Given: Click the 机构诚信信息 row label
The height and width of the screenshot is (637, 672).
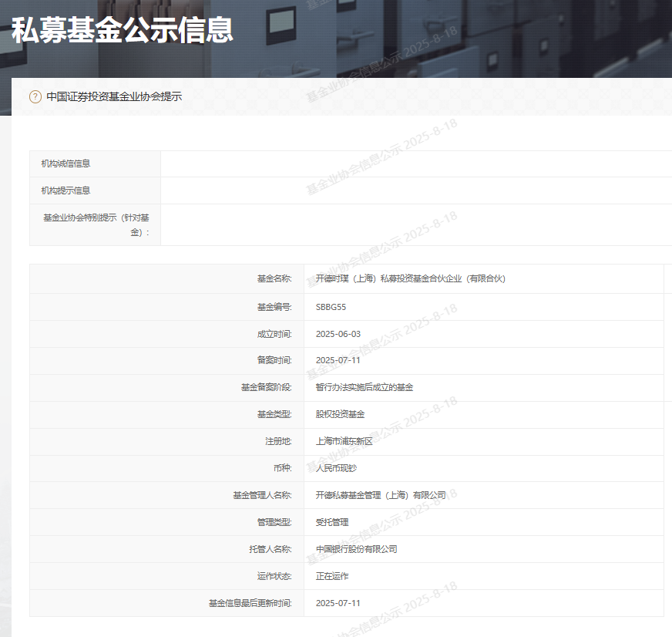Looking at the screenshot, I should point(66,163).
